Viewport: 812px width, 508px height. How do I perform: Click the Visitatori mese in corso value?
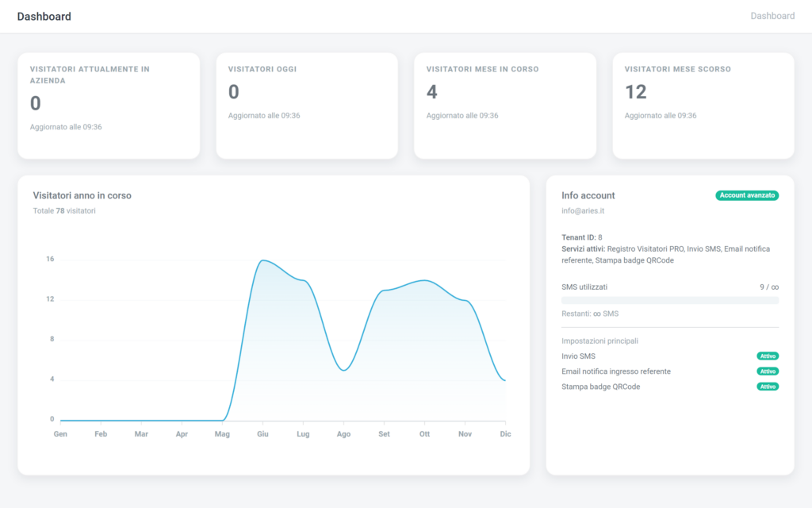tap(431, 92)
